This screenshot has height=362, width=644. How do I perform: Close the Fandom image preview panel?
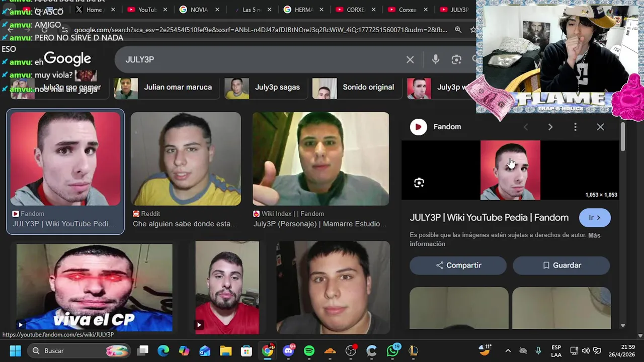click(600, 127)
